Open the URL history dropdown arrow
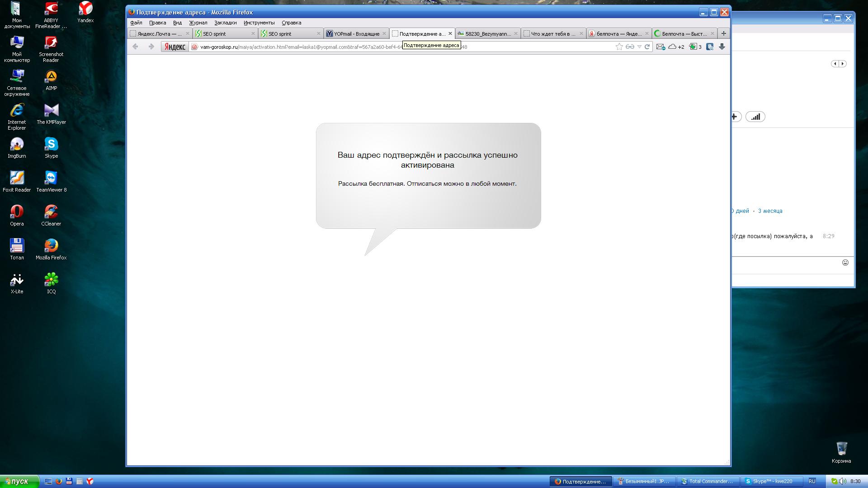Screen dimensions: 868x488 [639, 47]
